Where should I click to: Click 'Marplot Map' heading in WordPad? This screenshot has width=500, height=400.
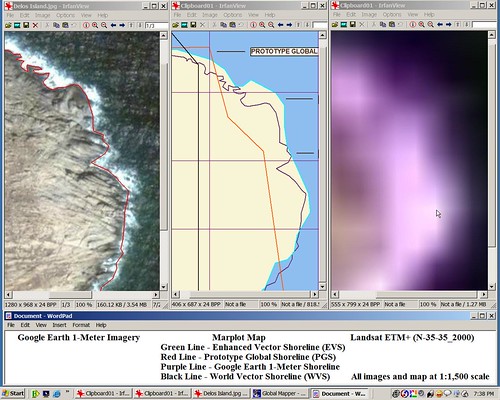[x=239, y=338]
